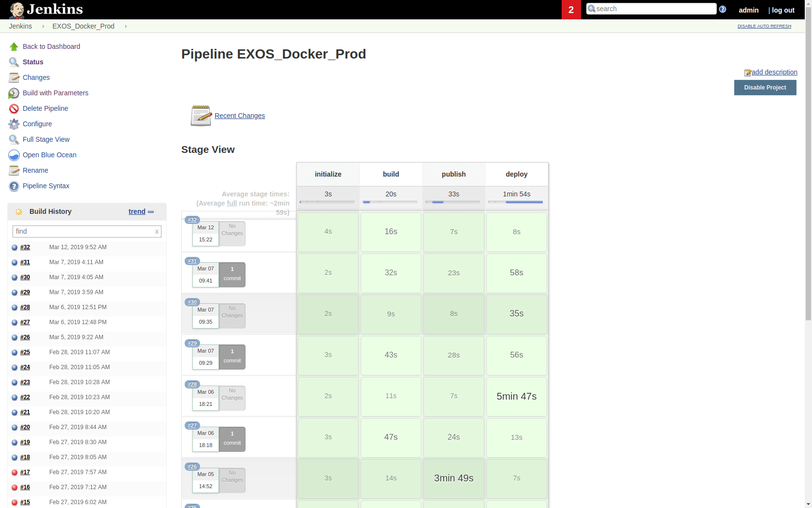Screen dimensions: 812x508
Task: Click the Back to Dashboard green arrow icon
Action: pyautogui.click(x=14, y=46)
